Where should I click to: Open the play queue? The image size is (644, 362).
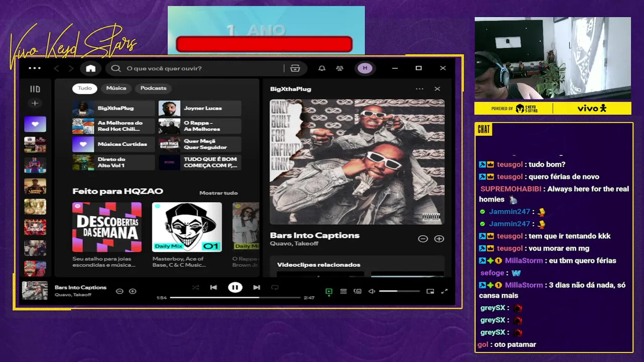343,291
